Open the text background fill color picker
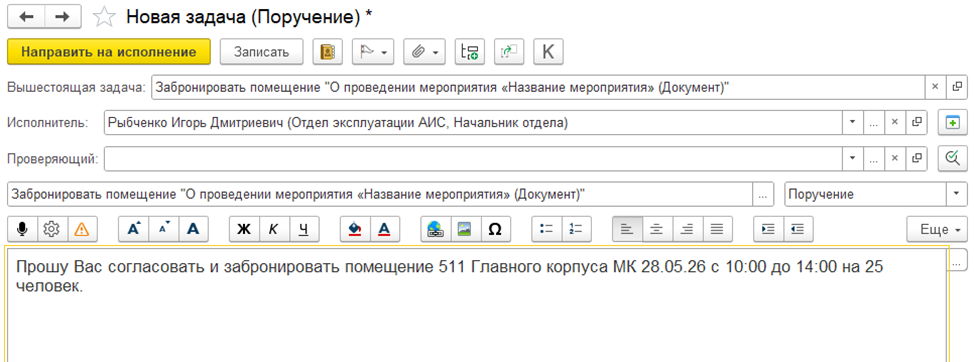Viewport: 974px width, 362px height. click(355, 229)
